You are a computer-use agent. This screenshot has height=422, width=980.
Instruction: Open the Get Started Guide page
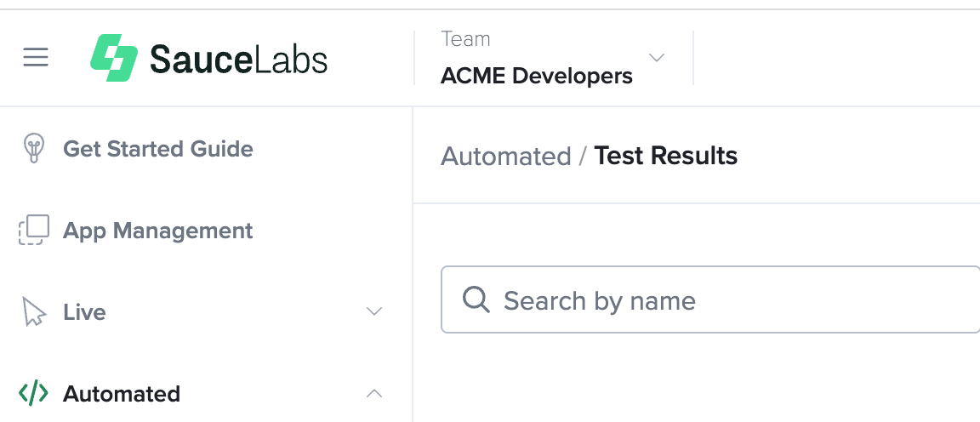158,149
